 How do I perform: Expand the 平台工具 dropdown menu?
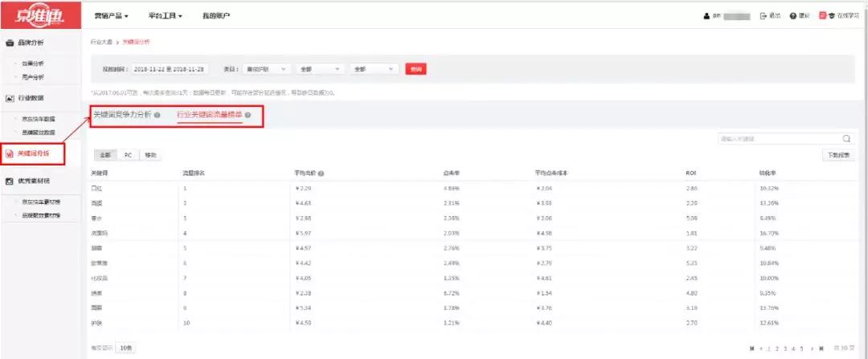tap(166, 16)
